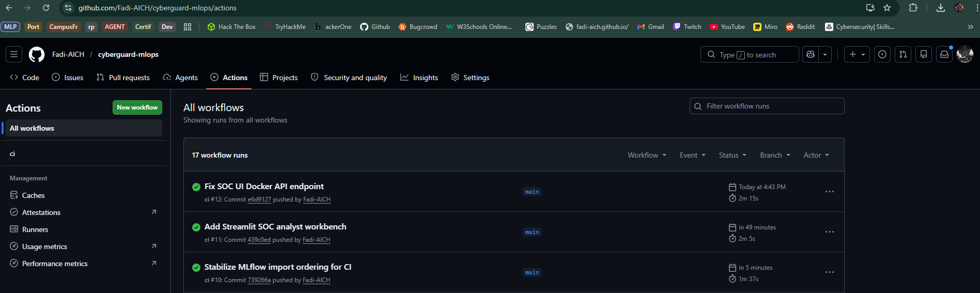Open the hamburger navigation menu

pyautogui.click(x=14, y=54)
